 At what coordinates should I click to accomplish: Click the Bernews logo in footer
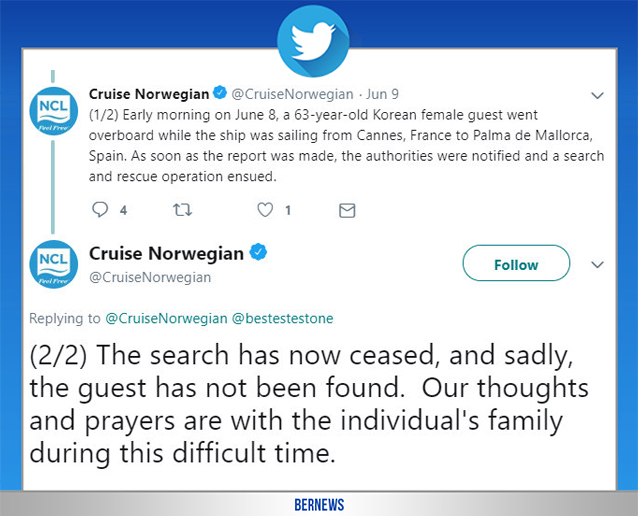(319, 502)
